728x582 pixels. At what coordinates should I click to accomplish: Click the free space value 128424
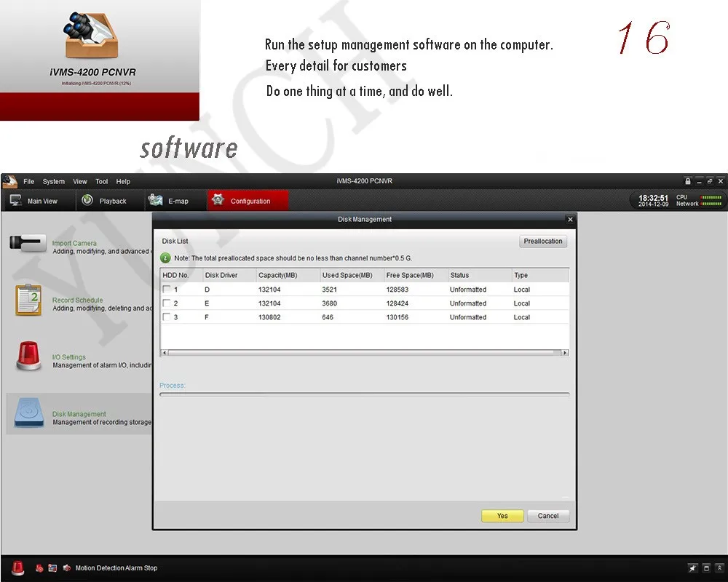tap(397, 303)
